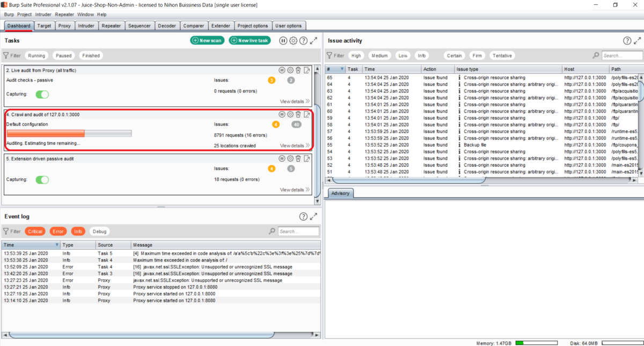The image size is (644, 346).
Task: Toggle the Medium severity filter button
Action: coord(379,55)
